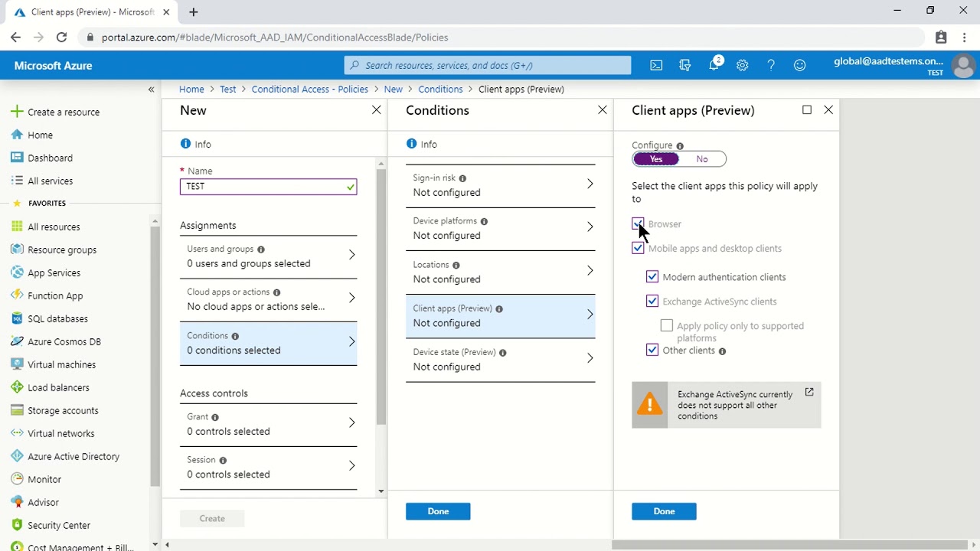Open Cloud Shell icon in top bar

point(656,66)
